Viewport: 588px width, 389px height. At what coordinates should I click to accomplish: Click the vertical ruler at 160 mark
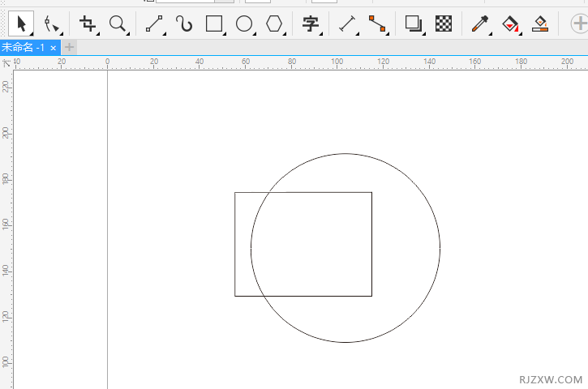(x=6, y=224)
